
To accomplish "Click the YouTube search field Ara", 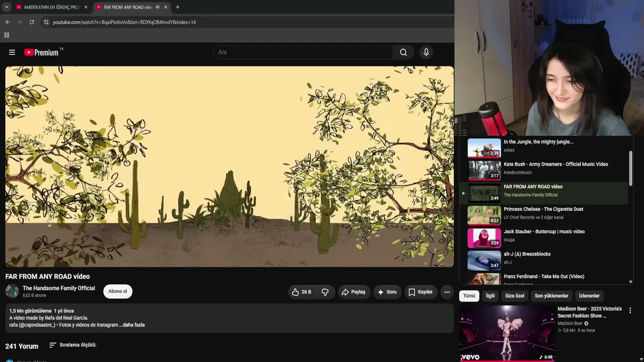I will tap(303, 52).
